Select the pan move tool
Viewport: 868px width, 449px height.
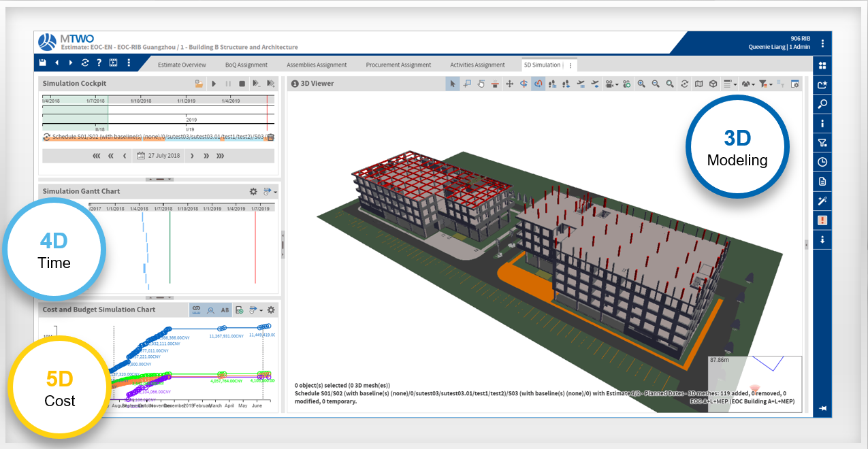tap(510, 84)
